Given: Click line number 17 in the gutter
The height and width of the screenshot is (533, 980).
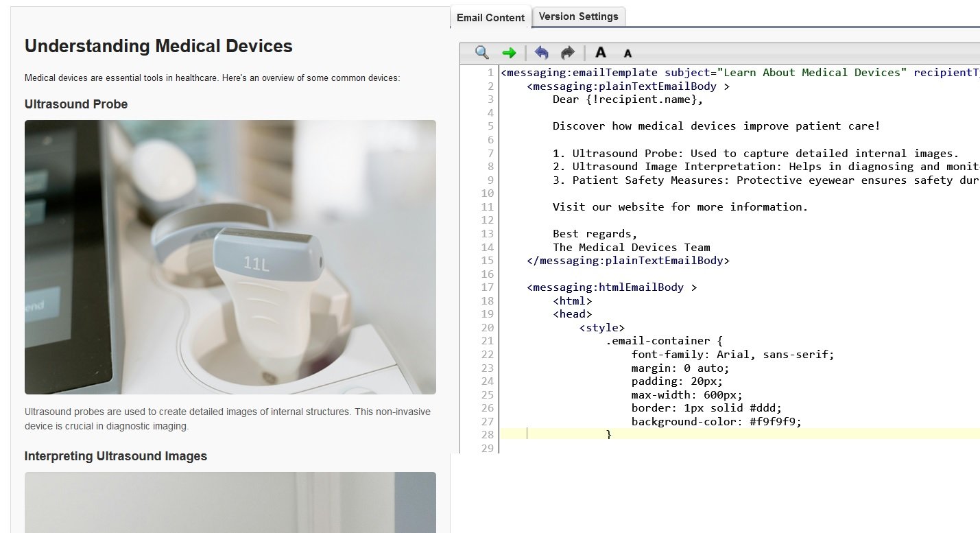Looking at the screenshot, I should point(488,287).
